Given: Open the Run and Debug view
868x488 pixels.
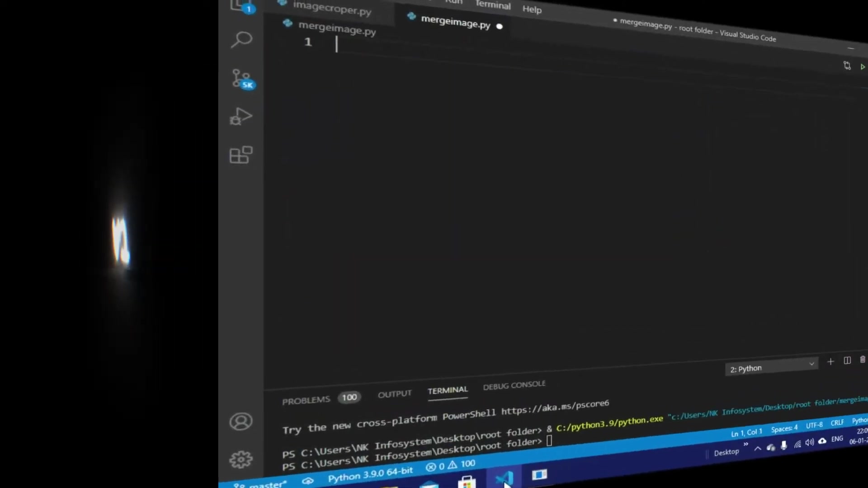Looking at the screenshot, I should coord(241,117).
